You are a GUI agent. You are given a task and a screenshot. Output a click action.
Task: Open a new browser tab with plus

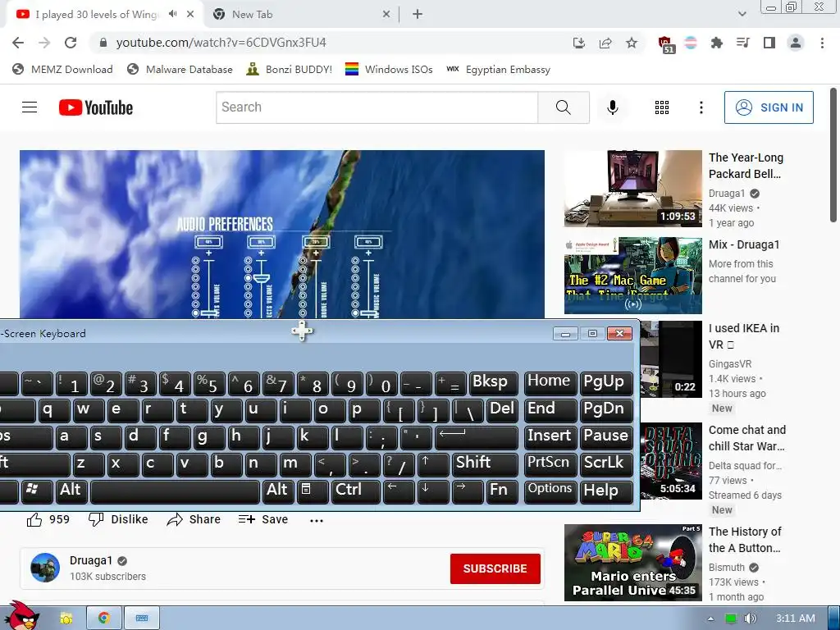coord(418,15)
